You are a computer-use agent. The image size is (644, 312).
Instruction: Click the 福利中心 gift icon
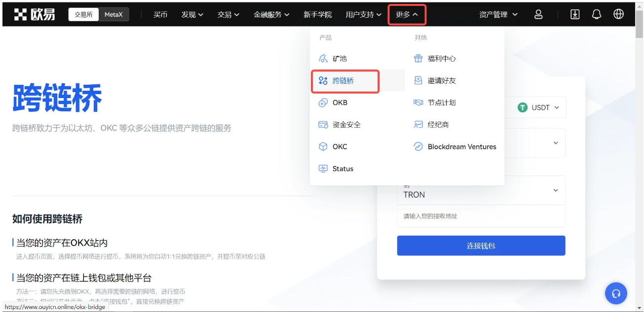[x=418, y=59]
